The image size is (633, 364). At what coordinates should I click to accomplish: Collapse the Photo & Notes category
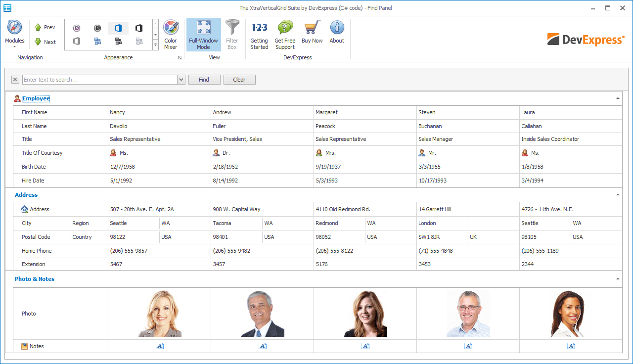(618, 279)
